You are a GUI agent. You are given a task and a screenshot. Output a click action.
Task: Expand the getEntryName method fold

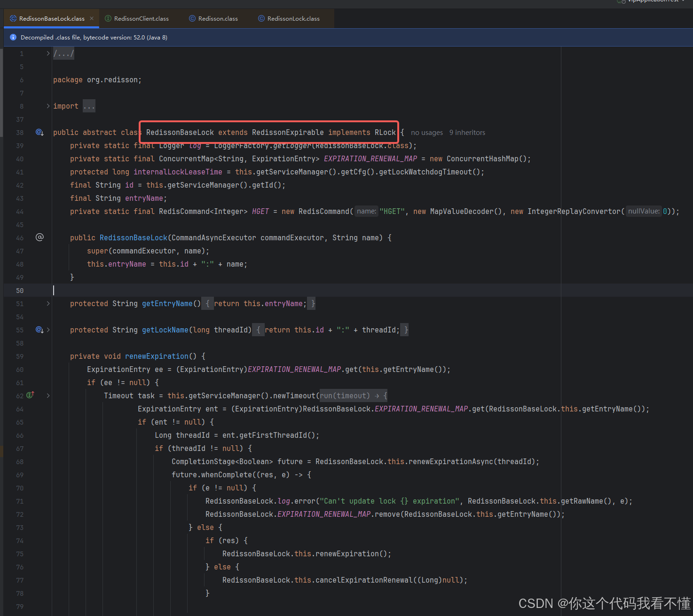[48, 304]
